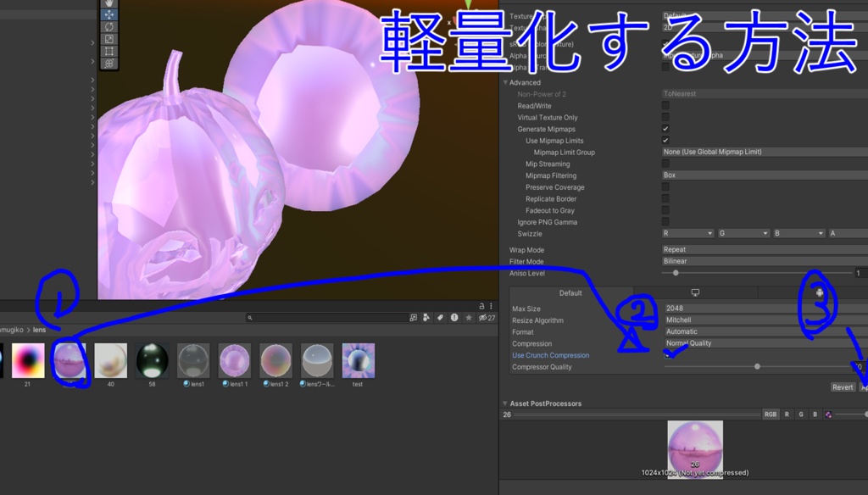Disable the Use Crunch Compression checkbox
Screen dimensions: 868x495
pyautogui.click(x=669, y=355)
